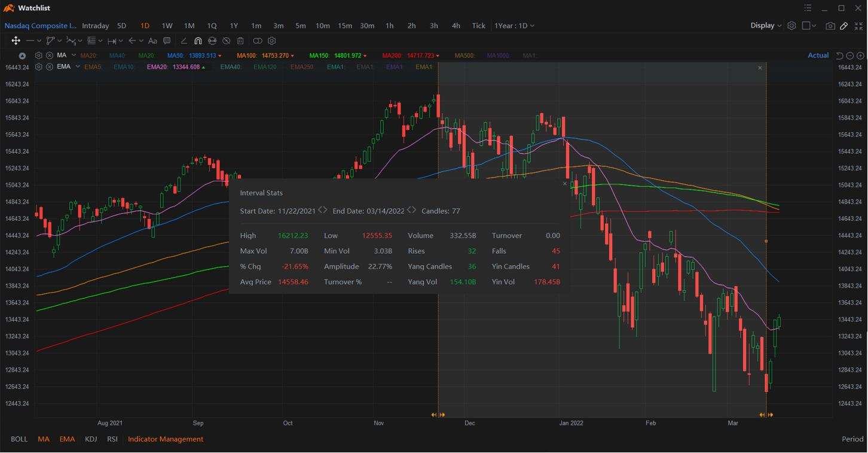Open Indicator Management
The image size is (868, 453).
pyautogui.click(x=166, y=439)
